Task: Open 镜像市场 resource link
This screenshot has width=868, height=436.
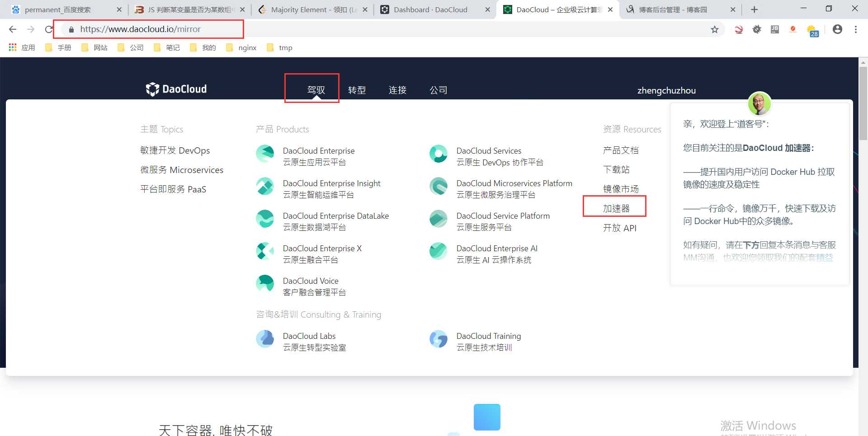Action: pos(621,189)
